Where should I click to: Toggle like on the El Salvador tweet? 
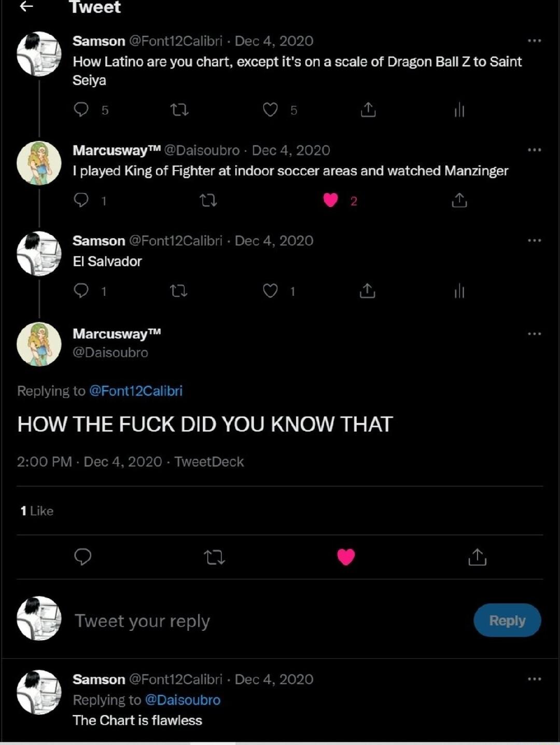(x=271, y=291)
